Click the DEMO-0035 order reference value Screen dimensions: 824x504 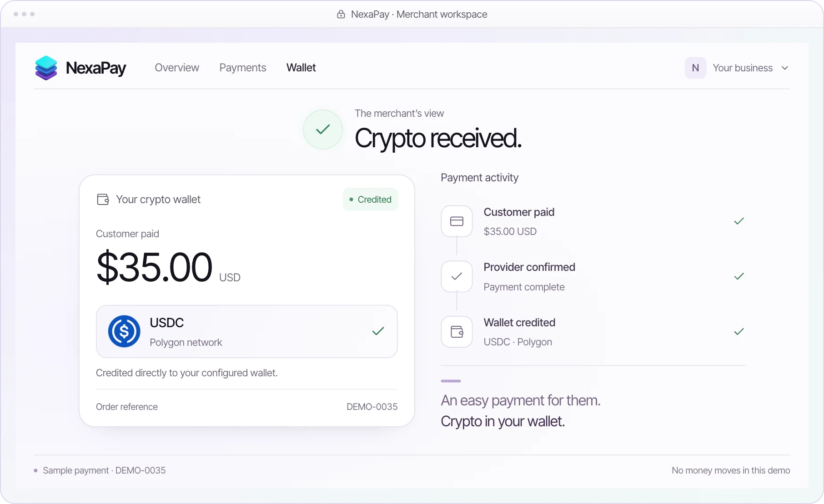372,407
